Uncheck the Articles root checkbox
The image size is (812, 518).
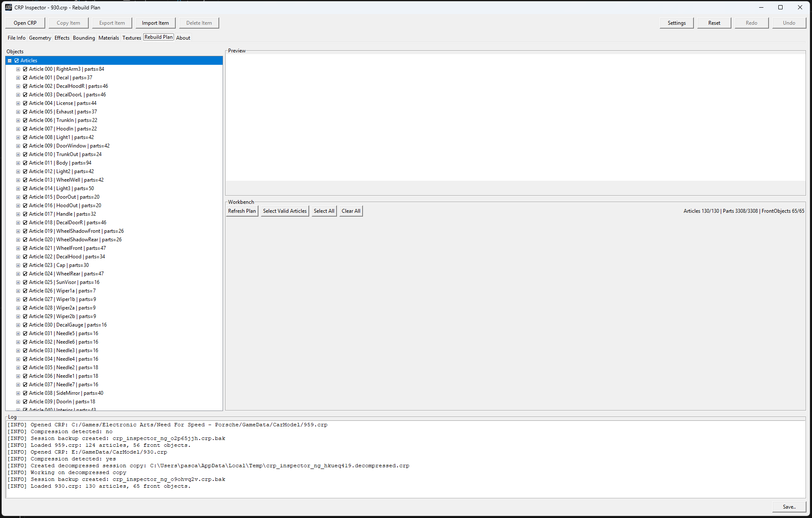click(x=17, y=61)
